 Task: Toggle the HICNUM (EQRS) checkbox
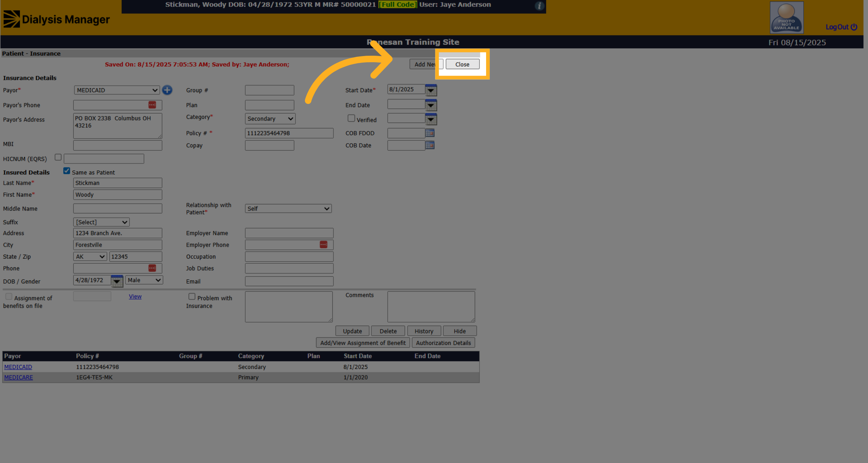click(58, 157)
